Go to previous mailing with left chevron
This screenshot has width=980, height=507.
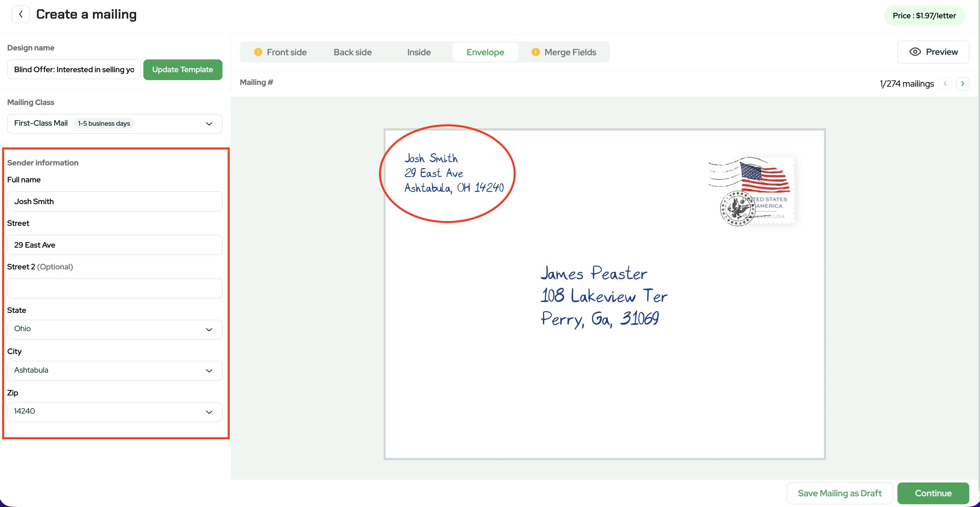coord(945,83)
